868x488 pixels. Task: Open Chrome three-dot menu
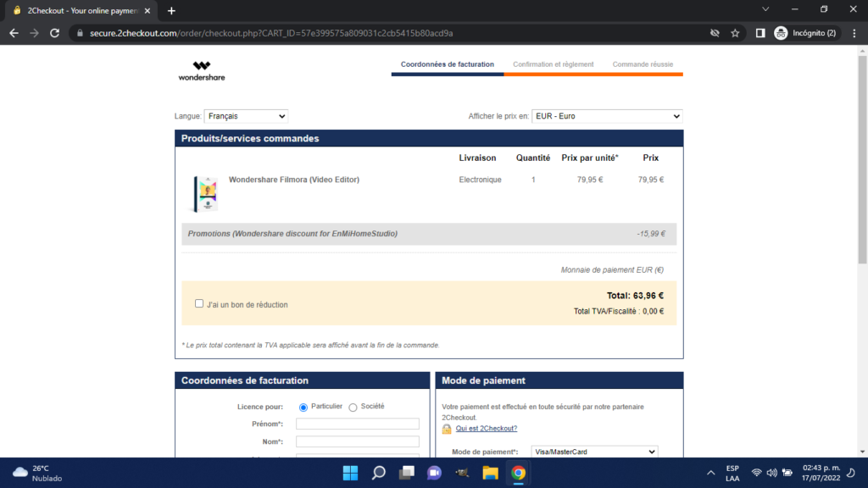pyautogui.click(x=854, y=33)
